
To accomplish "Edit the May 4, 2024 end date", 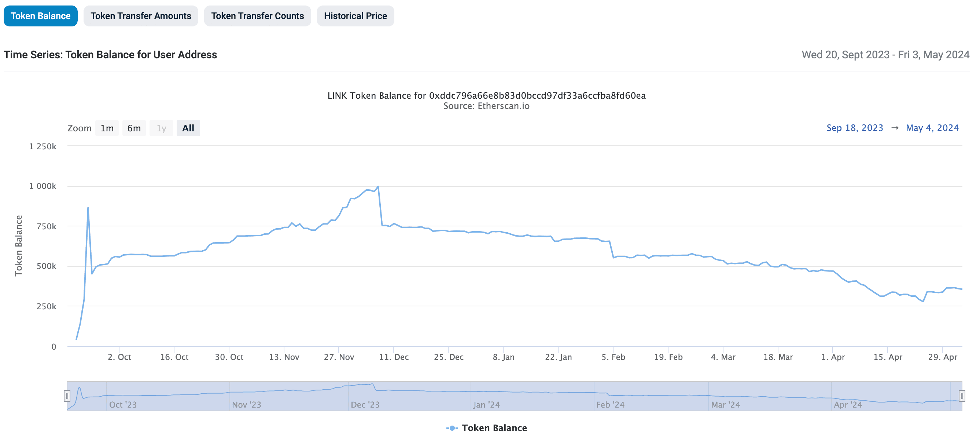I will (932, 128).
